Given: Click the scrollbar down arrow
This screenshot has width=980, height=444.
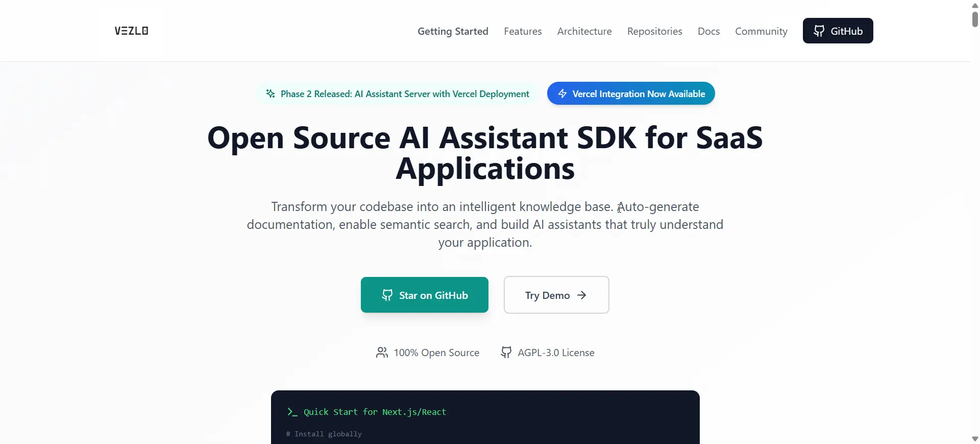Looking at the screenshot, I should (x=975, y=439).
